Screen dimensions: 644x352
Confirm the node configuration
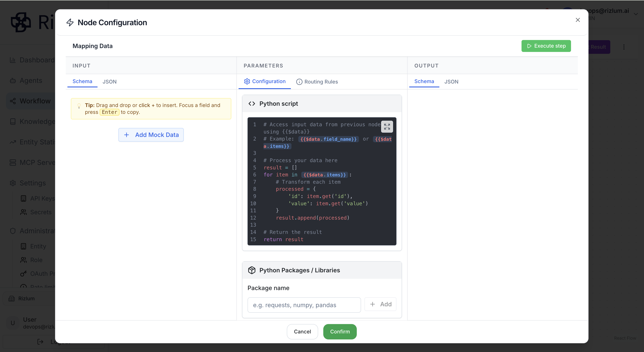click(340, 332)
